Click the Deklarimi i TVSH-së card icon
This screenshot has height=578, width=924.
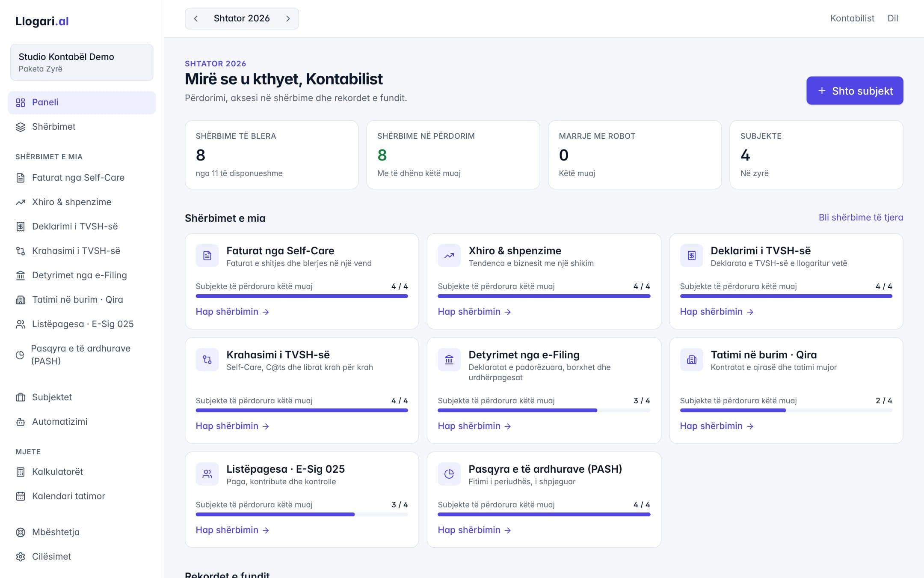point(691,256)
